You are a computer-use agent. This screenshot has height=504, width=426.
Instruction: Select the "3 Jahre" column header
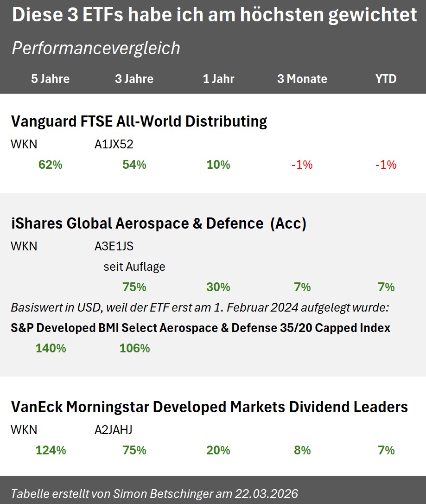[134, 79]
